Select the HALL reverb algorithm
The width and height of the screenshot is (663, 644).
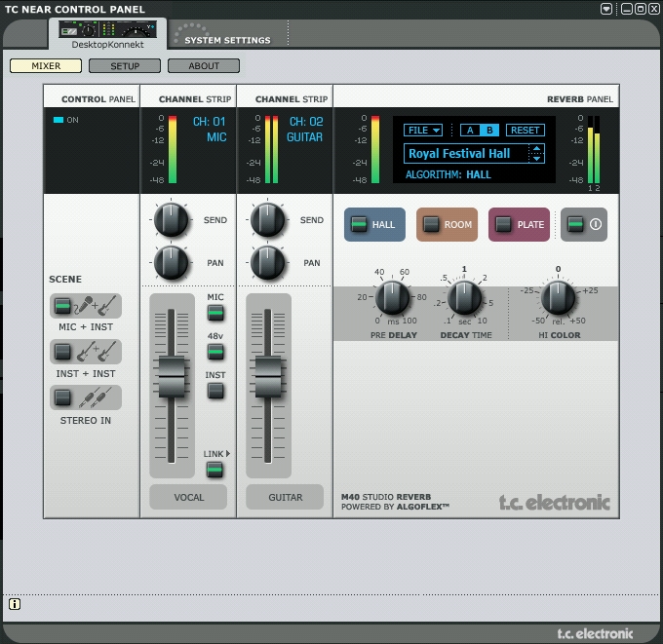tap(374, 224)
